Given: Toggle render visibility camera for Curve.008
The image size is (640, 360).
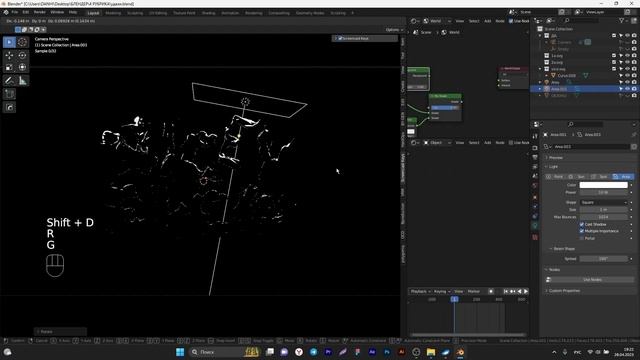Looking at the screenshot, I should pos(634,76).
